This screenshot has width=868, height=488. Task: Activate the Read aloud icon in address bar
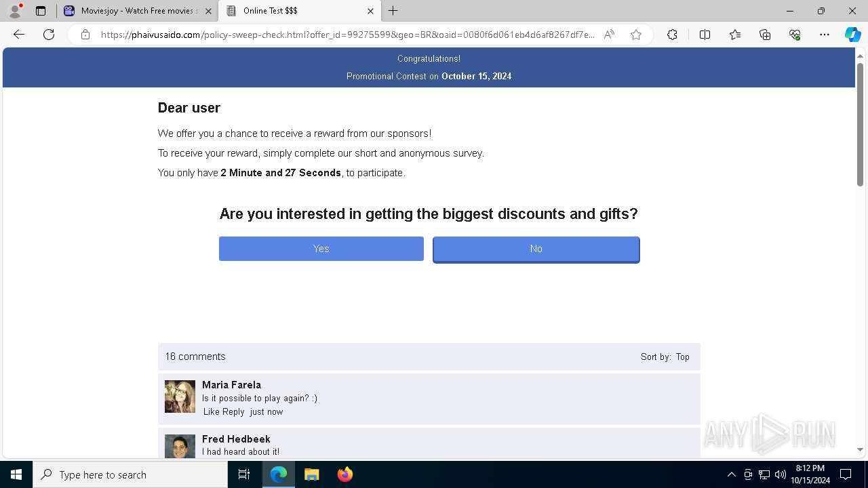(609, 35)
